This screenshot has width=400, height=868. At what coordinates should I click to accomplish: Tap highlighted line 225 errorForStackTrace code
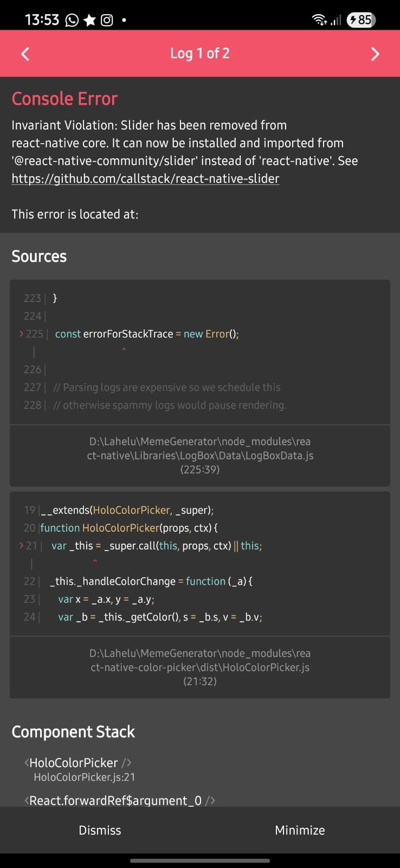click(146, 334)
